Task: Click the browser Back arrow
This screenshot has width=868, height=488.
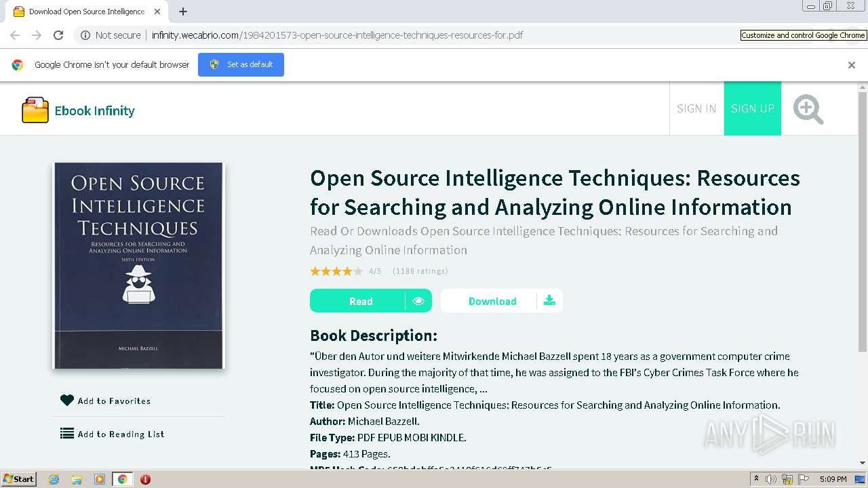Action: 15,35
